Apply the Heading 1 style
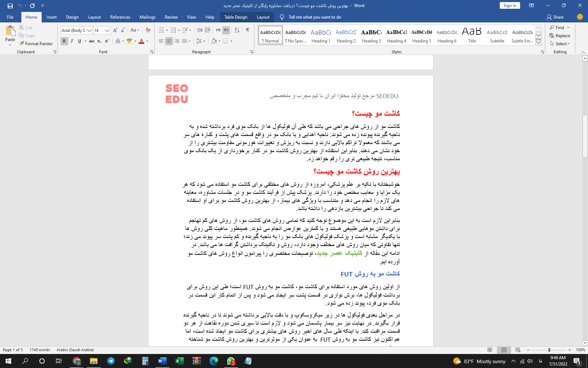The width and height of the screenshot is (588, 368). [321, 36]
